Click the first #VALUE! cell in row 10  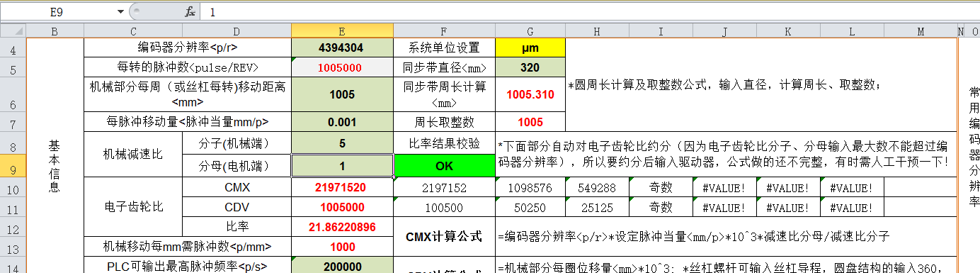coord(724,187)
